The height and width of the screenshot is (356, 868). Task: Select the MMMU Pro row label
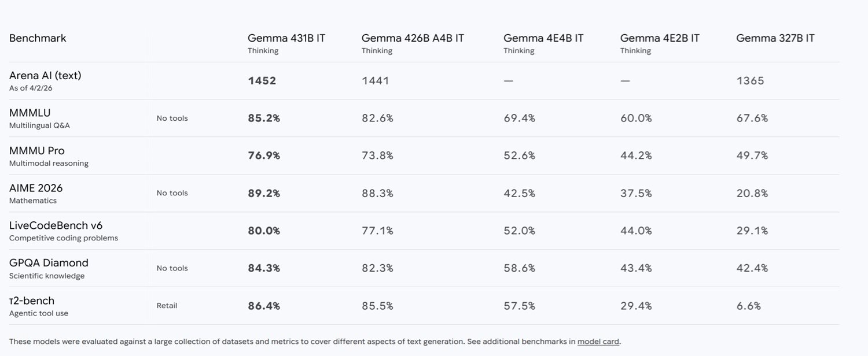click(36, 151)
